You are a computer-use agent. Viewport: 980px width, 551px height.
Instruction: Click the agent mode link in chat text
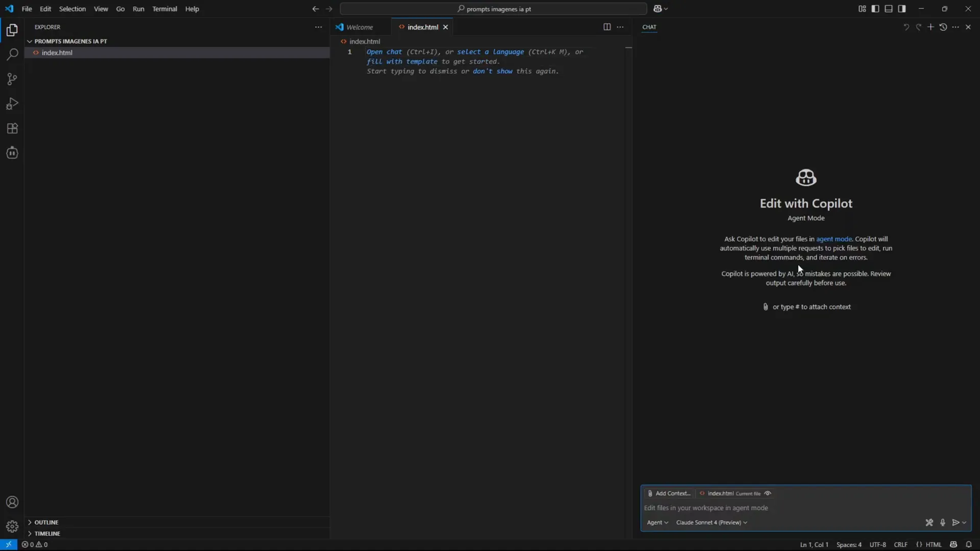834,239
